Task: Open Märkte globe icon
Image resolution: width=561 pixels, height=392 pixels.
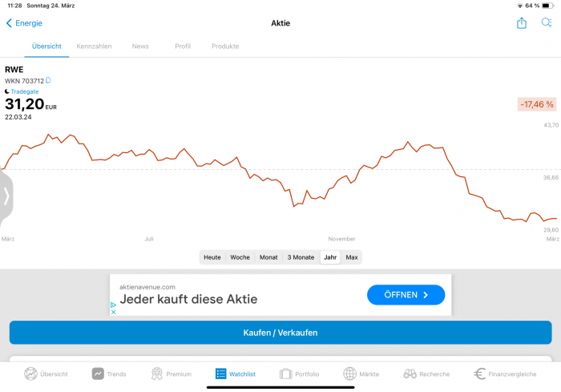Action: pyautogui.click(x=349, y=374)
